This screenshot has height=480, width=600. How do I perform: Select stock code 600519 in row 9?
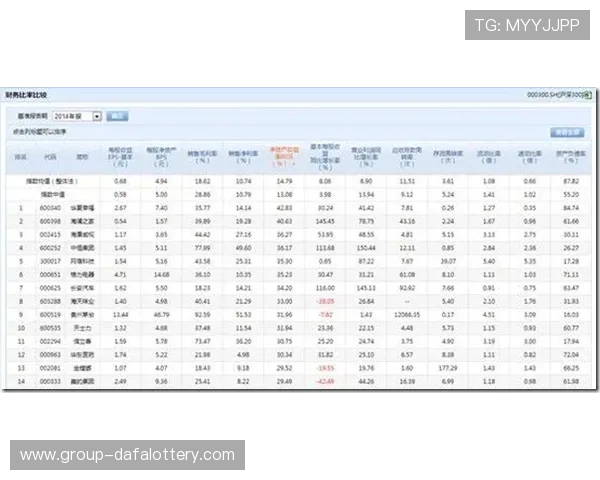pos(50,315)
